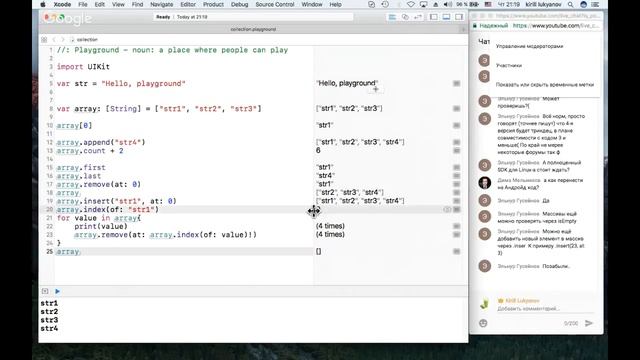Image resolution: width=640 pixels, height=360 pixels.
Task: Open the Debug menu
Action: tap(240, 4)
